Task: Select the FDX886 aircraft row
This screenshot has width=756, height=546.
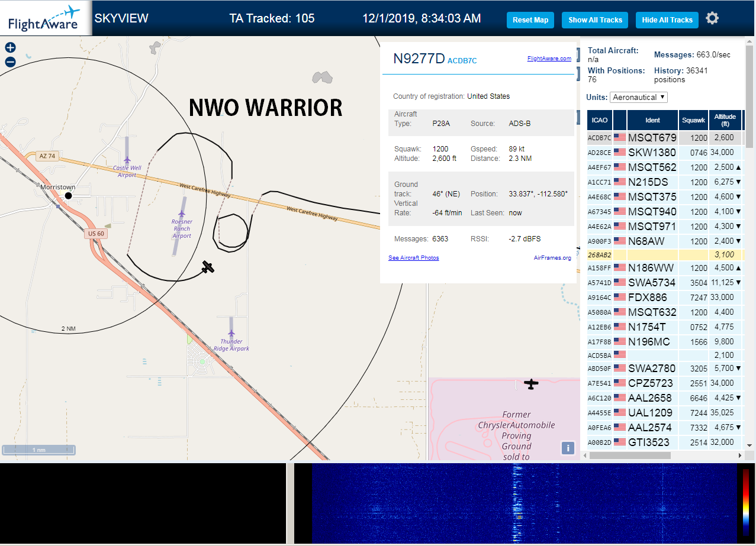Action: click(664, 298)
